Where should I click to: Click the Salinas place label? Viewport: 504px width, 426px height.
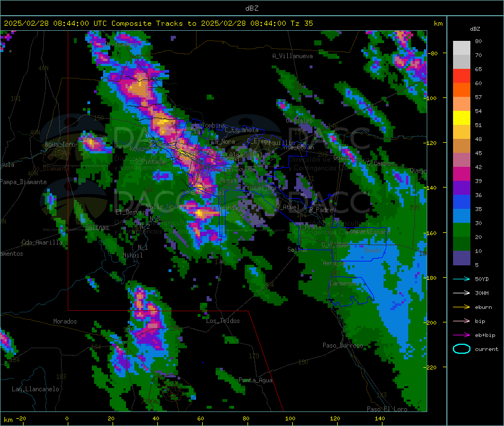(97, 227)
